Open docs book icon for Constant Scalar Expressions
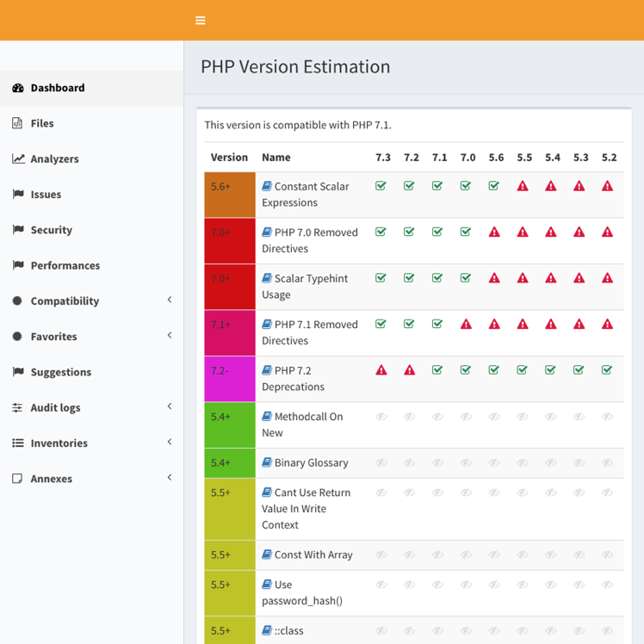Screen dimensions: 644x644 (x=267, y=186)
